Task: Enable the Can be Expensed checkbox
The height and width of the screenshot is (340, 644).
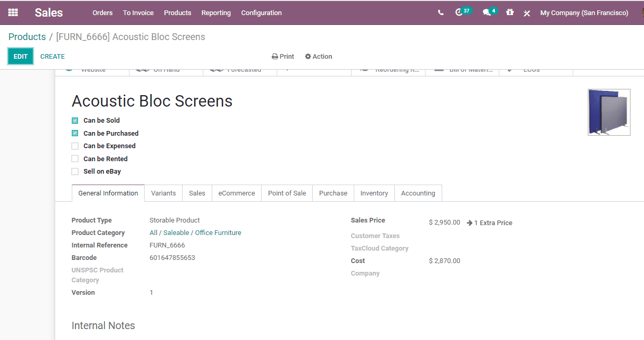Action: pyautogui.click(x=75, y=146)
